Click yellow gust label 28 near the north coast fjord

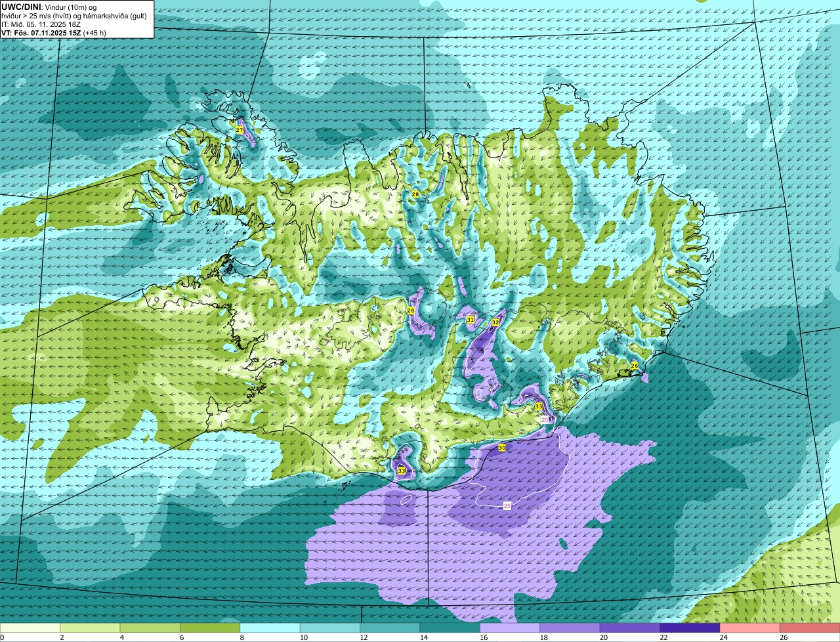click(415, 194)
